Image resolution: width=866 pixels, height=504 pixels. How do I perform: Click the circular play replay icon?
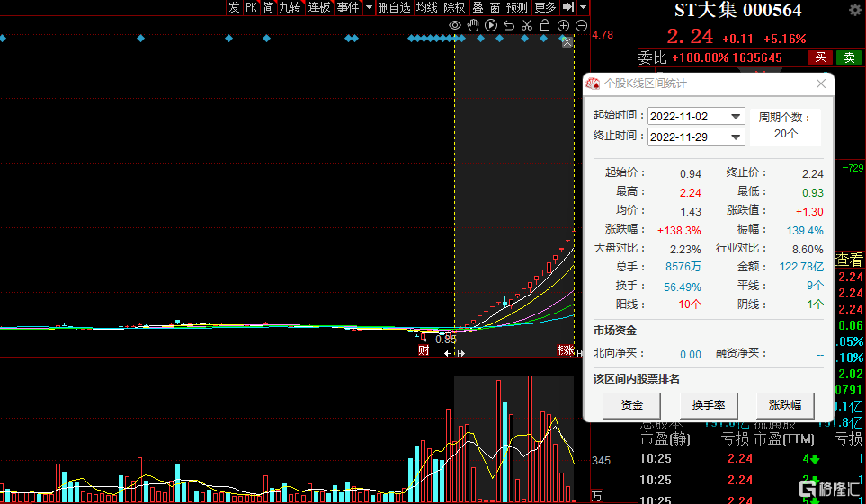[491, 25]
